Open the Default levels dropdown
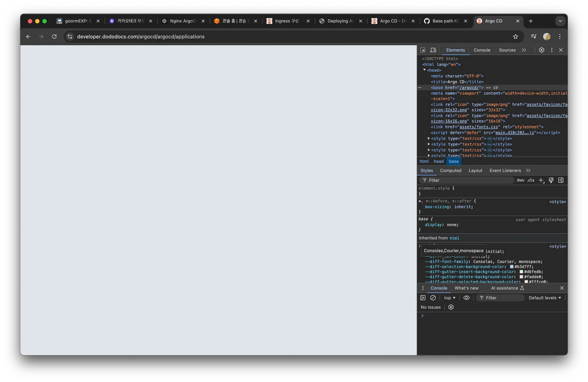The width and height of the screenshot is (588, 382). pyautogui.click(x=545, y=298)
